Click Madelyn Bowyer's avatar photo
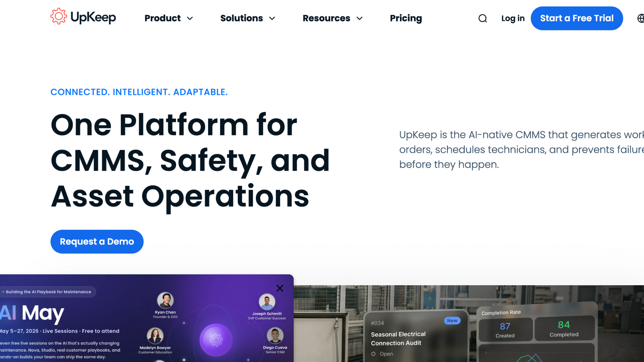This screenshot has height=362, width=644. pyautogui.click(x=155, y=336)
